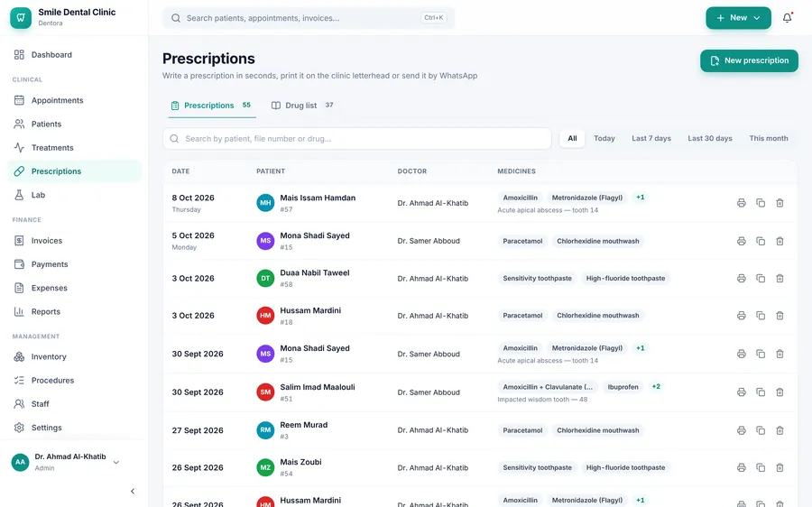Screen dimensions: 812x507
Task: Filter prescriptions by All
Action: point(572,138)
